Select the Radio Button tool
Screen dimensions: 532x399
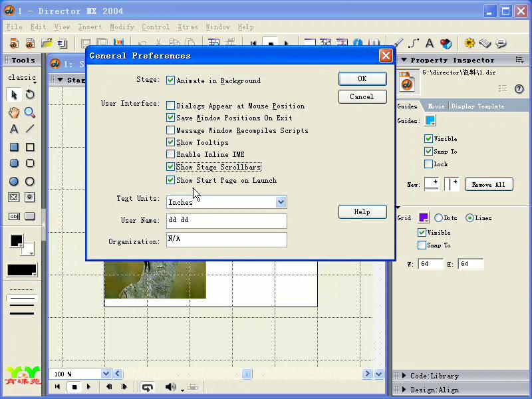point(30,198)
